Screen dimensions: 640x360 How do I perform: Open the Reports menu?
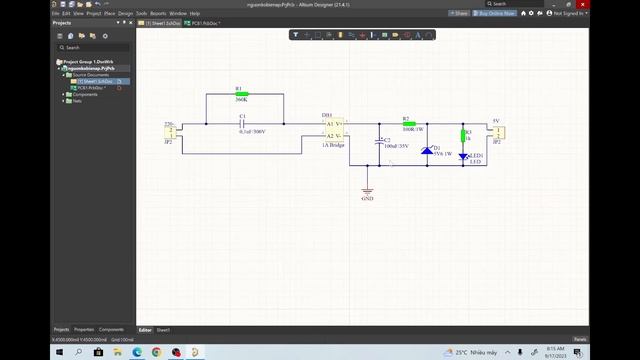(158, 13)
